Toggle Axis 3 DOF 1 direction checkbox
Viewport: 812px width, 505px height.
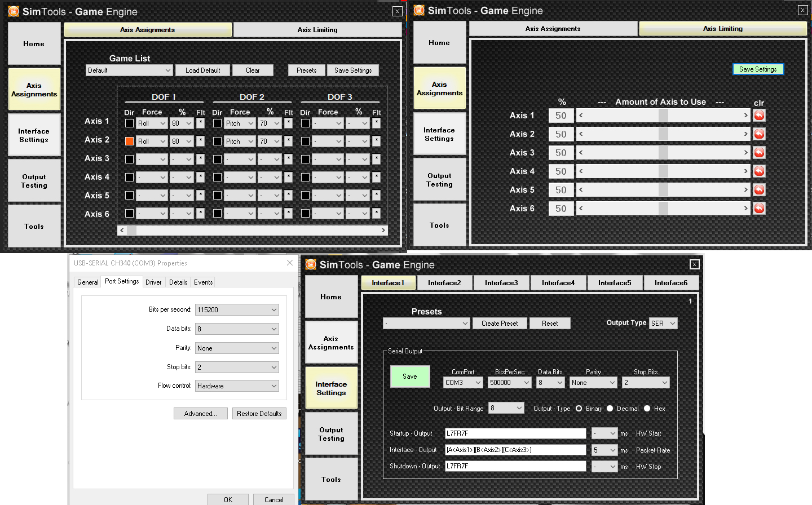tap(129, 159)
